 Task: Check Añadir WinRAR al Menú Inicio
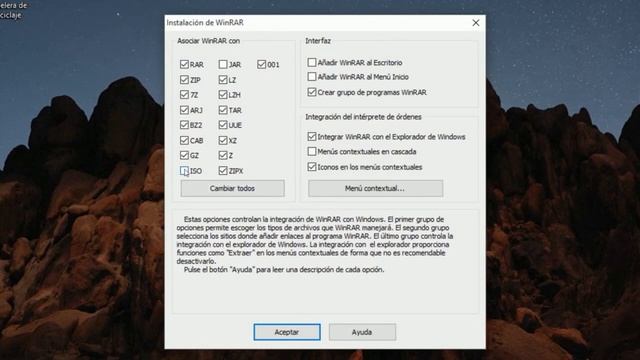(312, 77)
